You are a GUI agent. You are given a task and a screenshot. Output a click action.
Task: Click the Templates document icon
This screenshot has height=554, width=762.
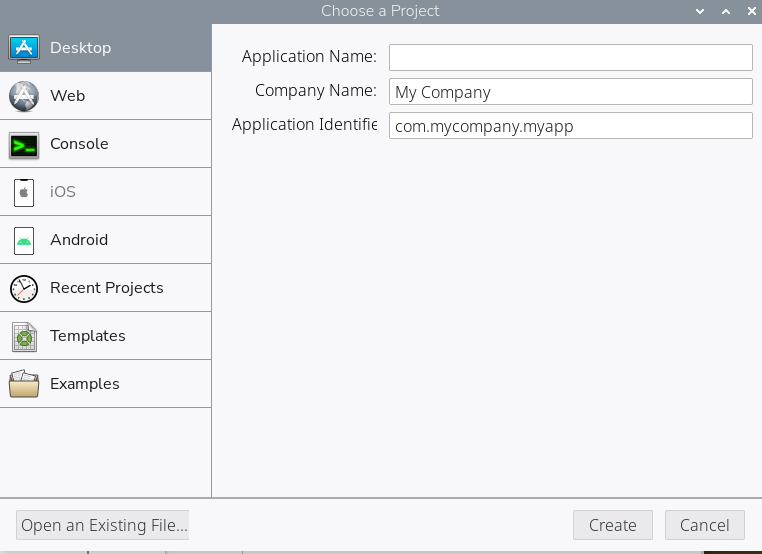pyautogui.click(x=24, y=336)
